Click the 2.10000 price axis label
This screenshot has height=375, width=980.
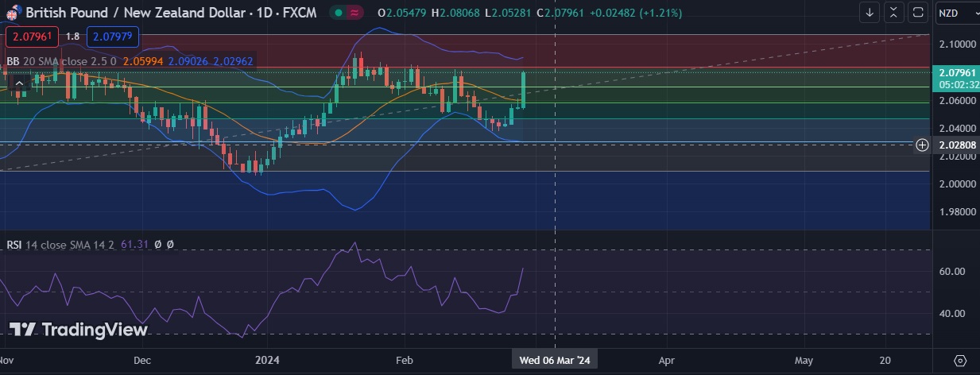coord(956,44)
